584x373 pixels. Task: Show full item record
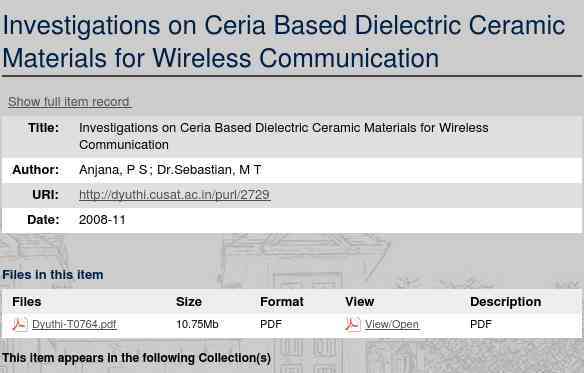pyautogui.click(x=69, y=101)
